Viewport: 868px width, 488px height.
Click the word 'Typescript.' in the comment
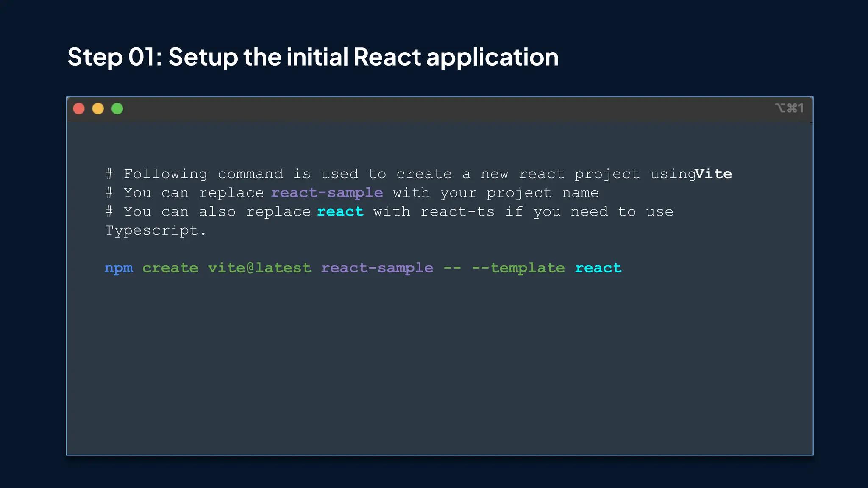156,231
